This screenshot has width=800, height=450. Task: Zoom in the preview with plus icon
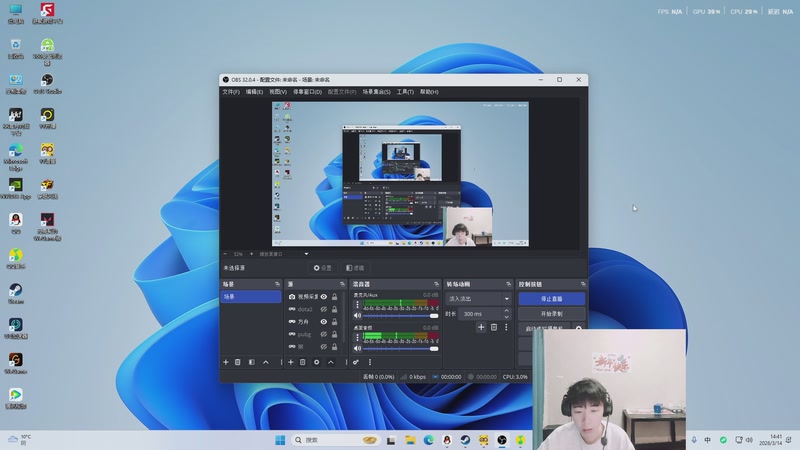[251, 254]
